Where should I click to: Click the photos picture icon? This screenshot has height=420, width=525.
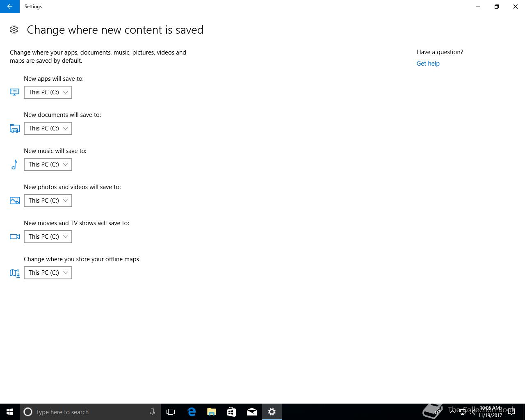[15, 201]
